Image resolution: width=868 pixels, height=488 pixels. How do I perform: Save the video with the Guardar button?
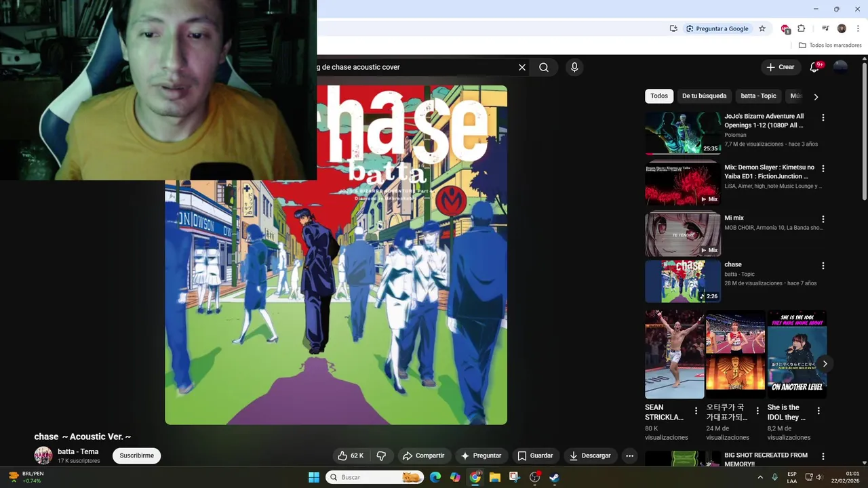tap(535, 455)
